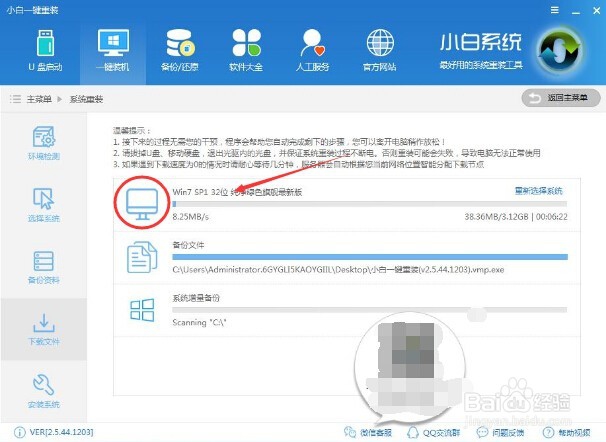This screenshot has height=442, width=606.
Task: Open 问题反馈 in the footer
Action: pos(500,432)
